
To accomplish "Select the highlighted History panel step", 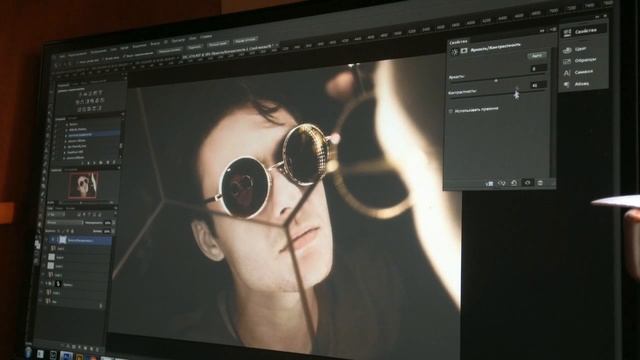I will (92, 135).
